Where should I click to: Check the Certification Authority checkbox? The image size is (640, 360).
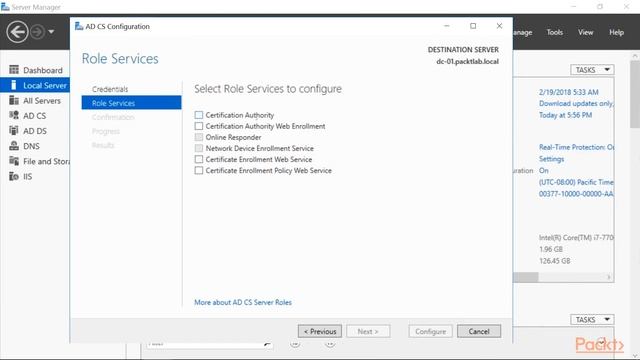(x=199, y=115)
